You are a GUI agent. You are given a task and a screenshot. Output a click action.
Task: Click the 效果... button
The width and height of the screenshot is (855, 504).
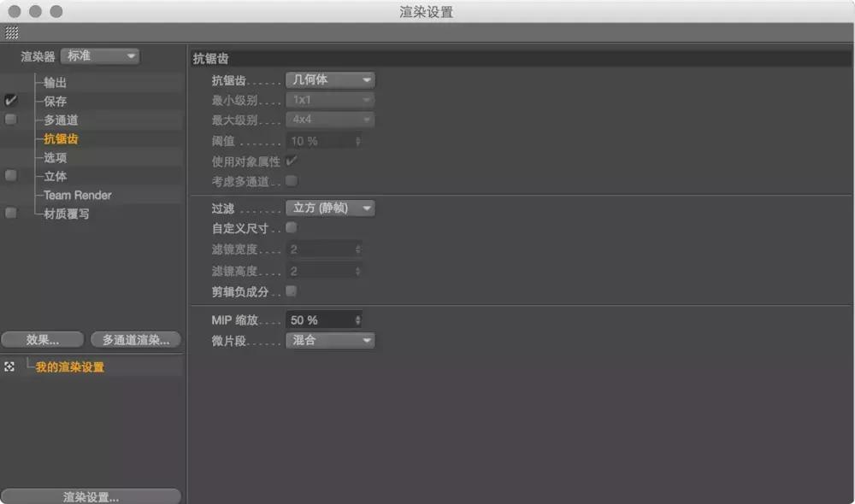tap(43, 338)
